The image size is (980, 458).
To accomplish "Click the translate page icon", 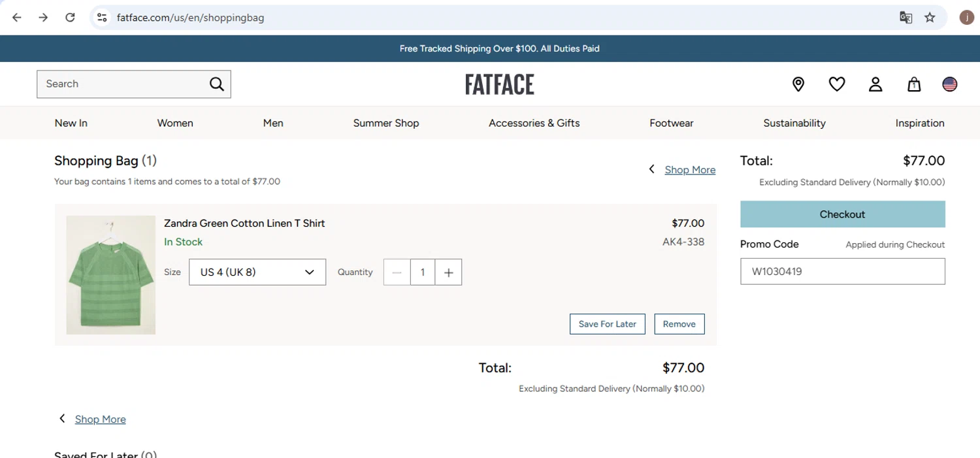I will [x=906, y=18].
